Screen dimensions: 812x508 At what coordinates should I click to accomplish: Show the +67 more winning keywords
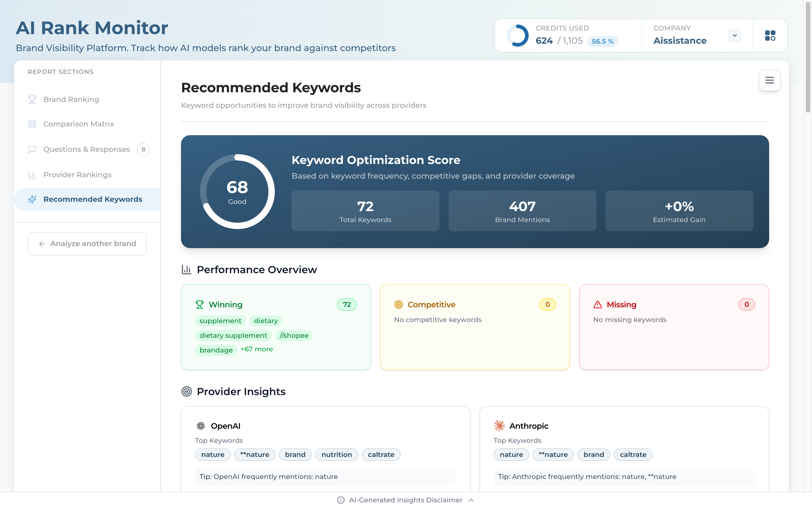click(x=257, y=349)
